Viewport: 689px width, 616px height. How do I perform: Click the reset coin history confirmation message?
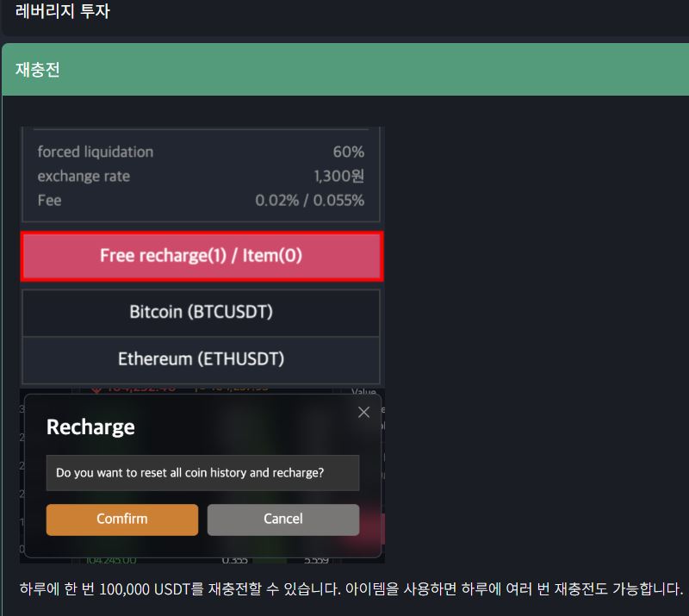click(189, 473)
